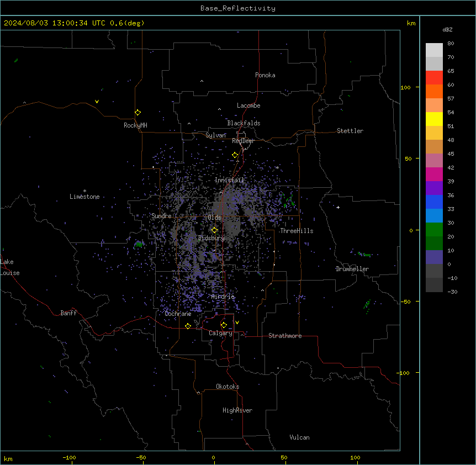The image size is (476, 465).
Task: Pick the blue swatch between 36 and 33 dBZ
Action: point(434,202)
